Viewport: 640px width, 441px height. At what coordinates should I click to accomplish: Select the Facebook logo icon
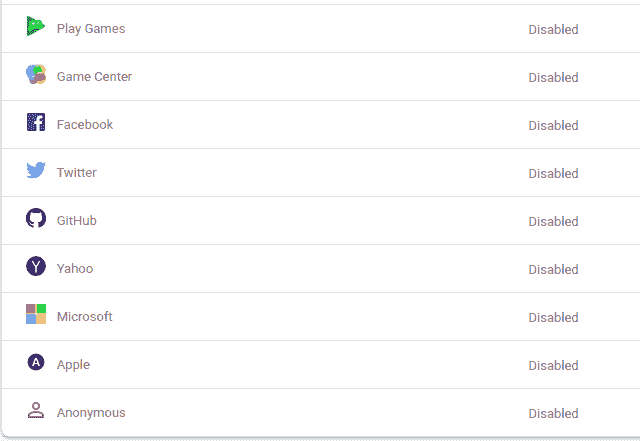tap(36, 123)
